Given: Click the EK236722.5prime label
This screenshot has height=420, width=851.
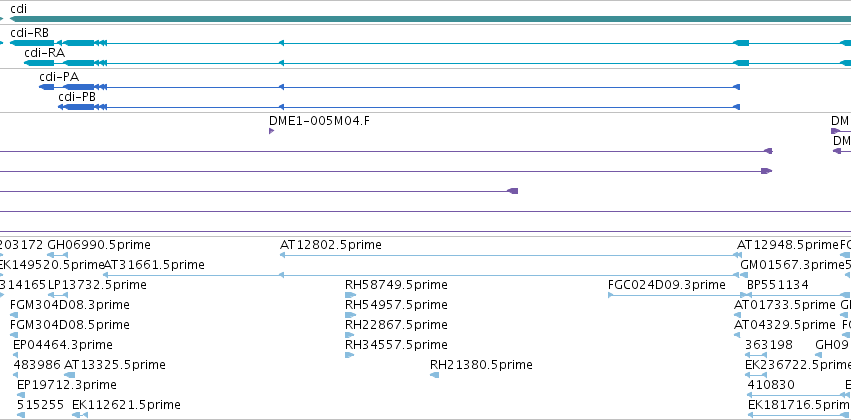Looking at the screenshot, I should (x=798, y=365).
